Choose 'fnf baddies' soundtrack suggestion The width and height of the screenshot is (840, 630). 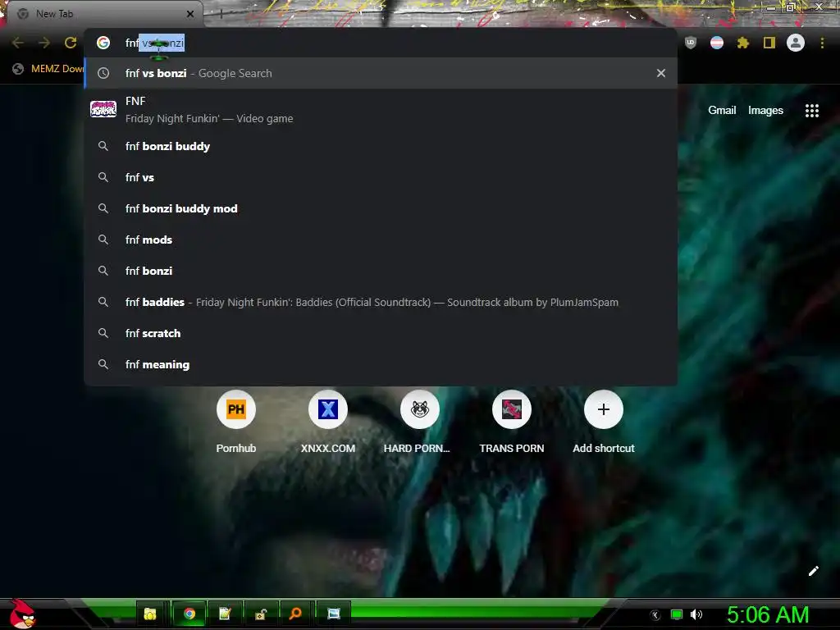pyautogui.click(x=381, y=302)
